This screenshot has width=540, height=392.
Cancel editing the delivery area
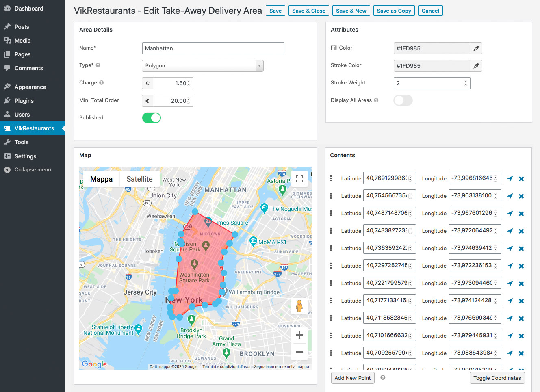[430, 11]
